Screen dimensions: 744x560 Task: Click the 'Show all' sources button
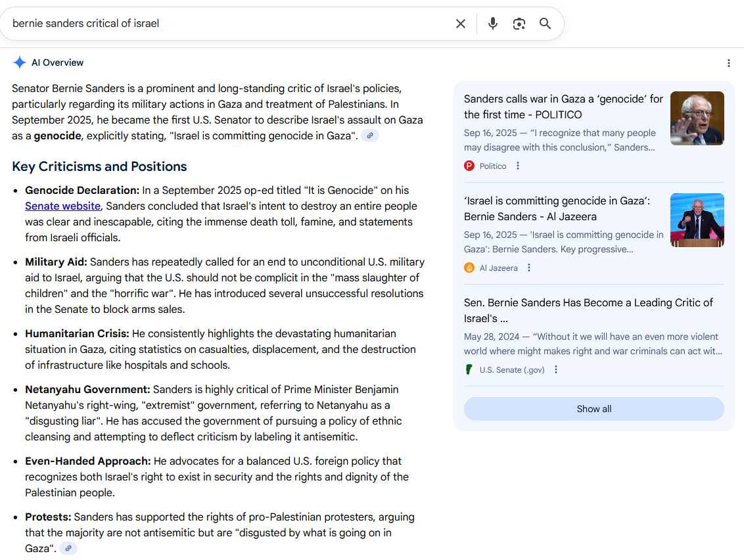coord(593,409)
